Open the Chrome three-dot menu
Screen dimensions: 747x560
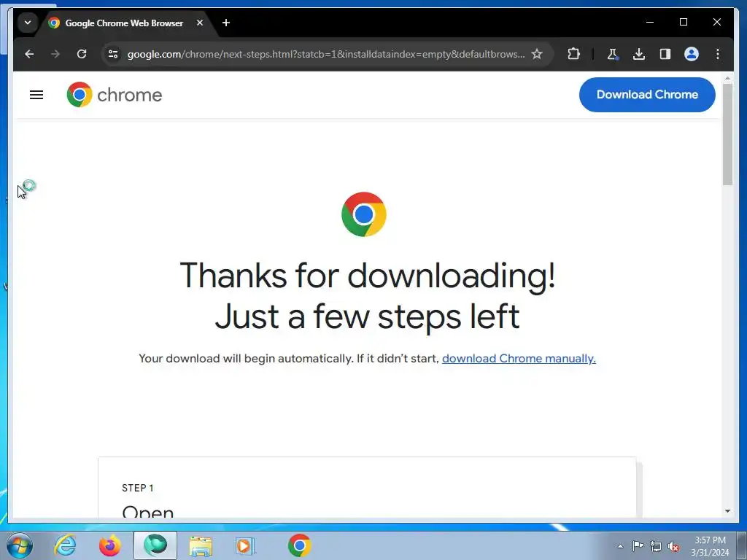[718, 54]
